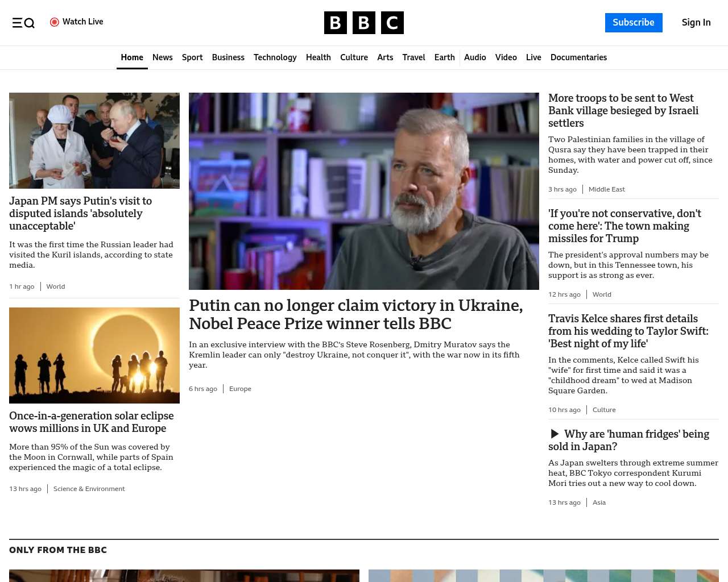Select Technology in navigation
Image resolution: width=728 pixels, height=582 pixels.
click(x=275, y=57)
